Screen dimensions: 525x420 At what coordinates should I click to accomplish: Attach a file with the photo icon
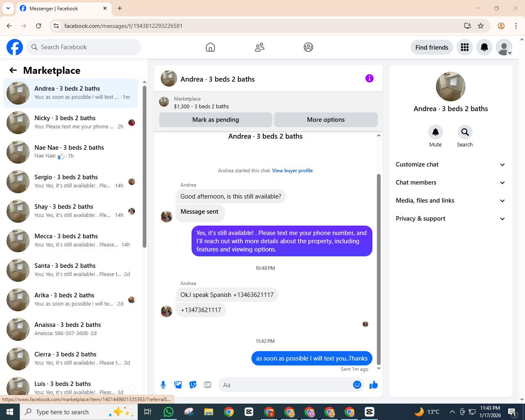pos(178,385)
